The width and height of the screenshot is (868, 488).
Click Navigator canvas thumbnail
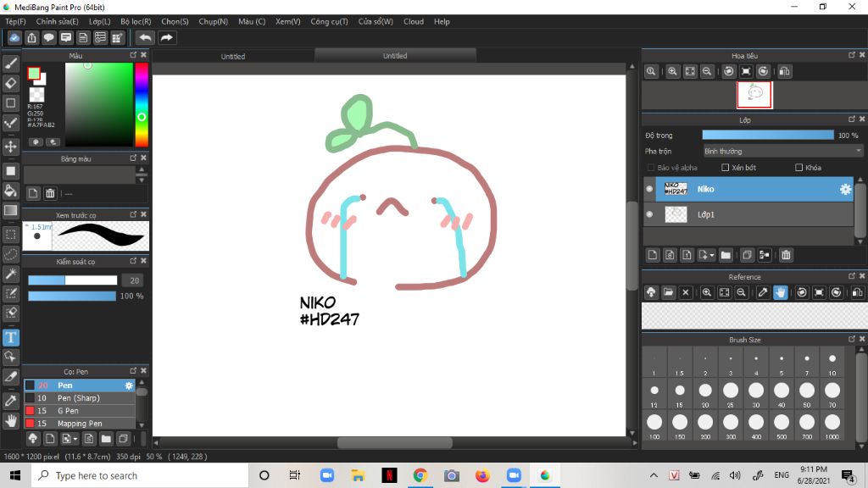[754, 95]
